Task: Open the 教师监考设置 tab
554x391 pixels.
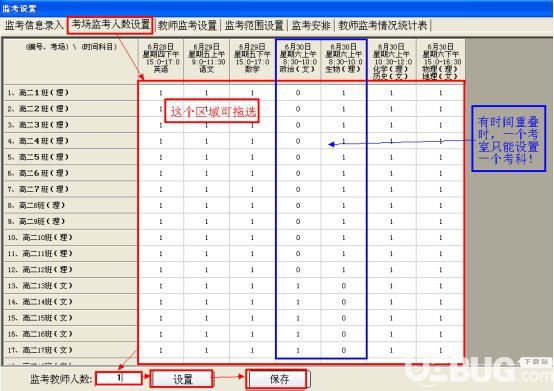Action: [187, 25]
